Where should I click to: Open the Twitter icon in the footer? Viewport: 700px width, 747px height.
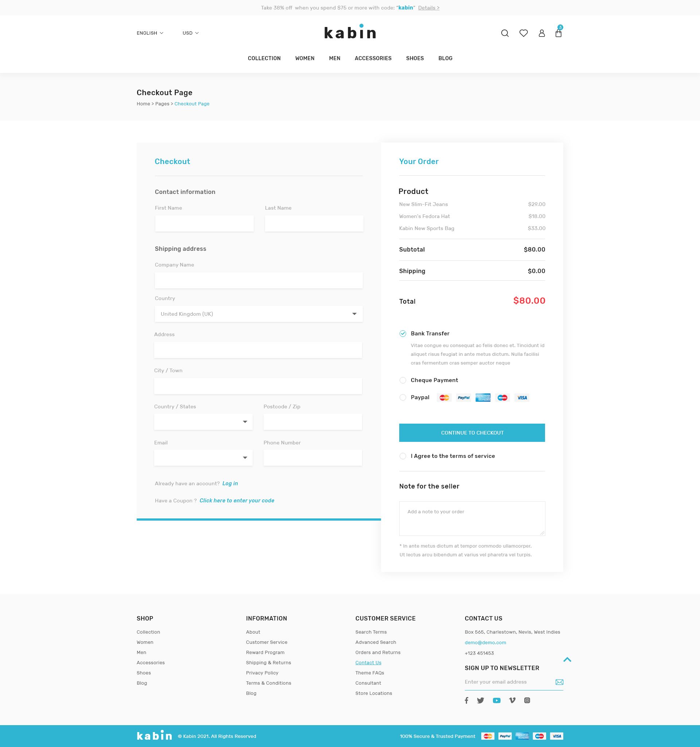pos(481,700)
